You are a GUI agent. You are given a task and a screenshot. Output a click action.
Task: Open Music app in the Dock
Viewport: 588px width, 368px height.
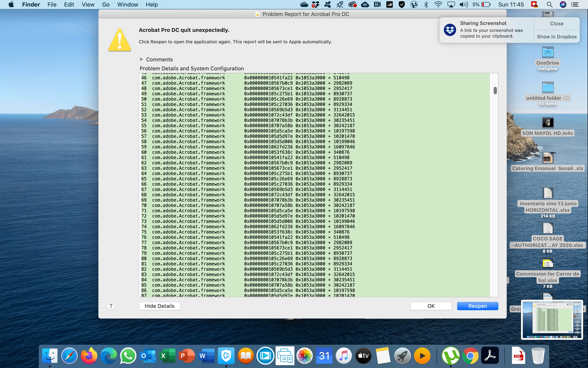click(344, 356)
